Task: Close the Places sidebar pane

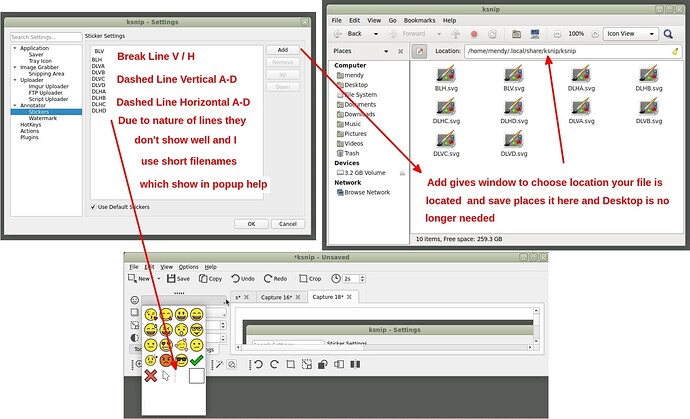Action: click(400, 51)
